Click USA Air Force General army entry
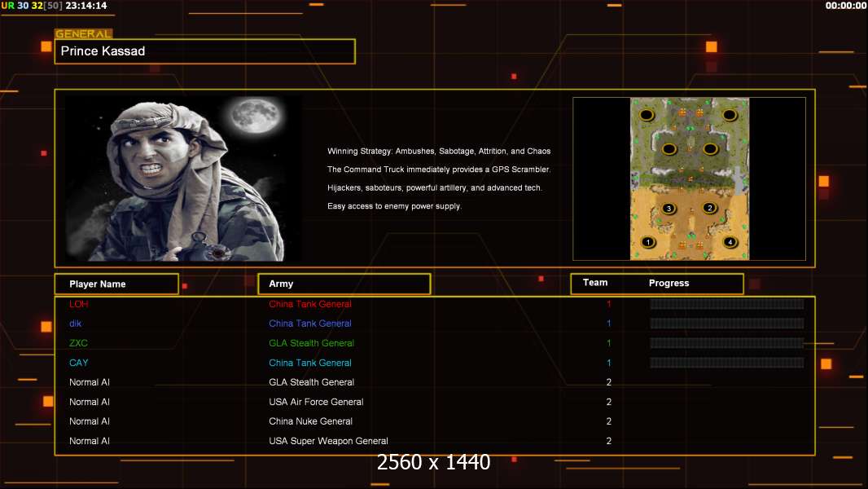 coord(316,402)
